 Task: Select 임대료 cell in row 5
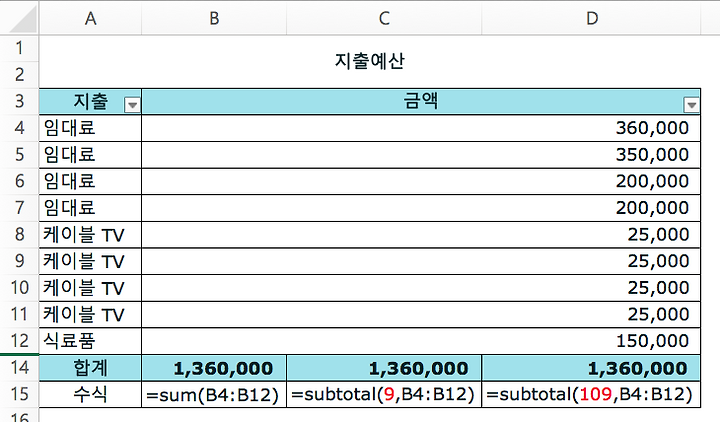pyautogui.click(x=90, y=154)
